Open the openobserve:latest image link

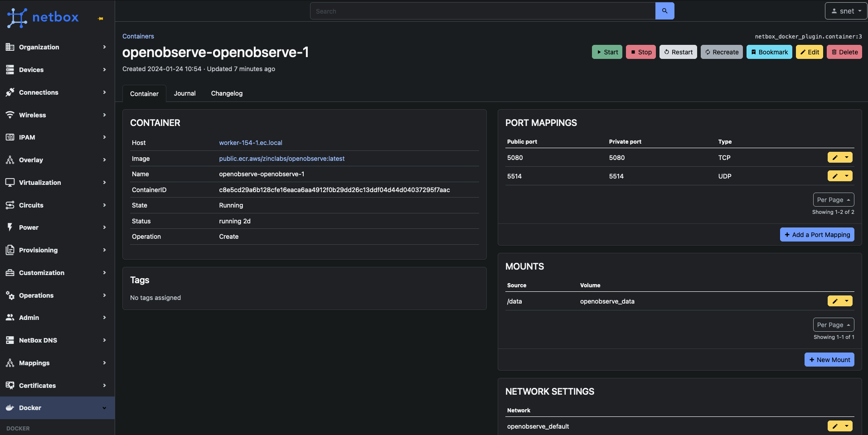coord(282,159)
